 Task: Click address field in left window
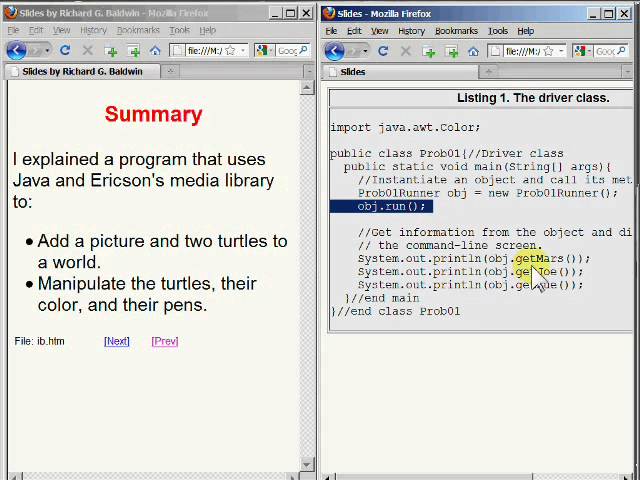pos(209,51)
